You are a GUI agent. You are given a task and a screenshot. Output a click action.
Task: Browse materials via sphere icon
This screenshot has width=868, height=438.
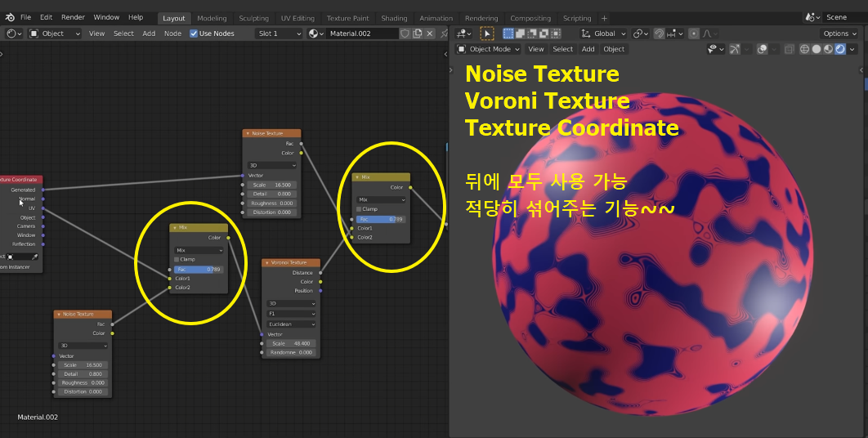click(316, 34)
